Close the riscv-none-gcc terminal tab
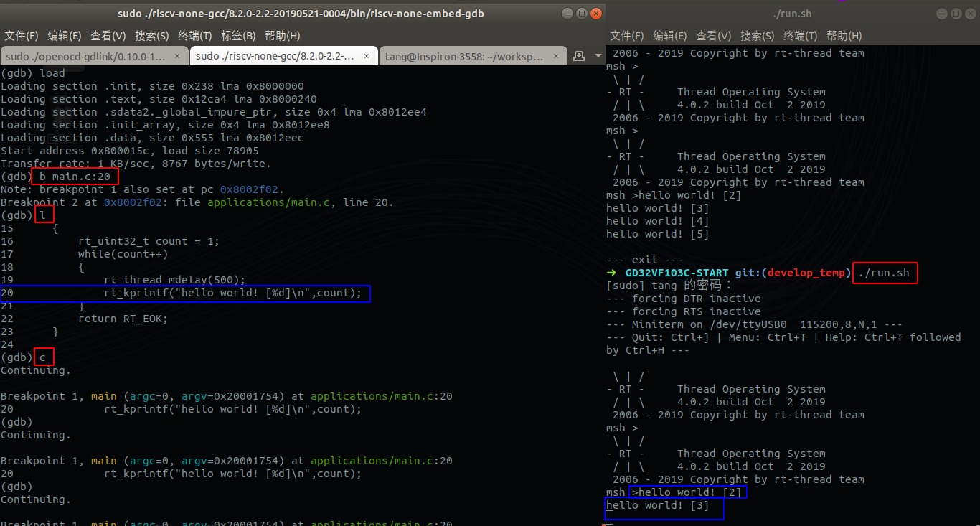 pos(367,56)
